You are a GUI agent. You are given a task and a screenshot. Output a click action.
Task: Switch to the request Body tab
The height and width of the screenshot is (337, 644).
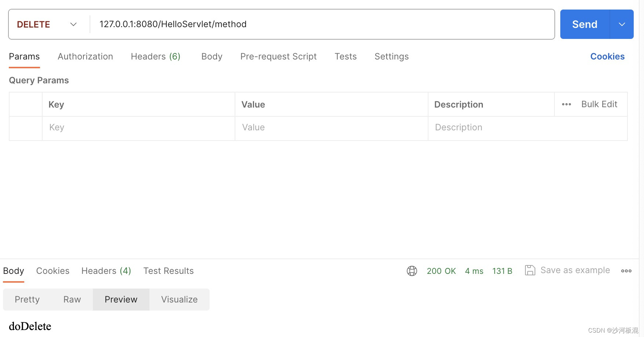tap(211, 56)
